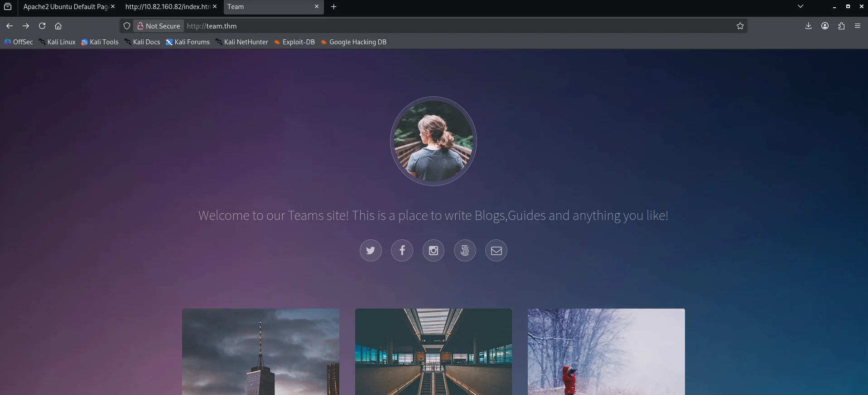Open the Kali Tools bookmark
Image resolution: width=868 pixels, height=395 pixels.
(100, 42)
